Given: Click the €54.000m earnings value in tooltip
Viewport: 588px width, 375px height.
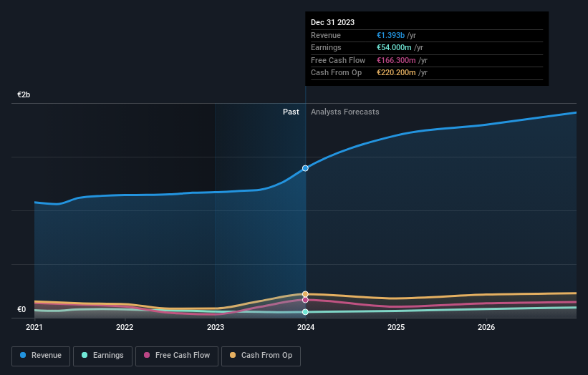Looking at the screenshot, I should (394, 47).
